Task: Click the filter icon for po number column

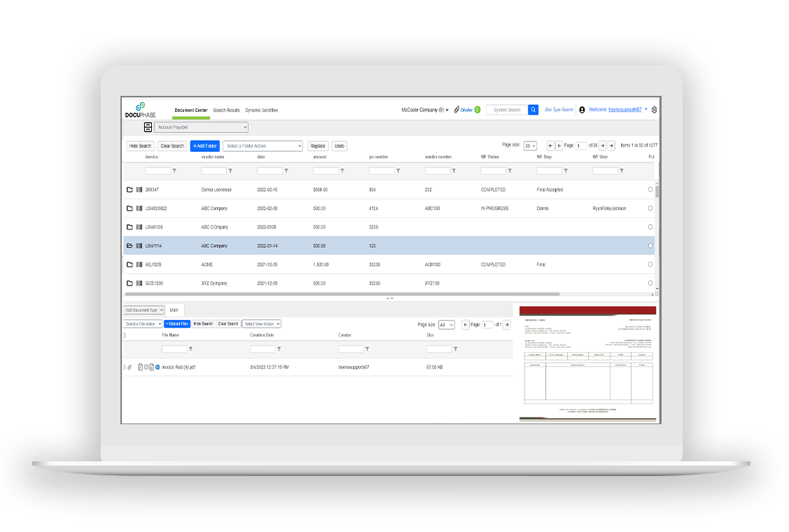Action: (x=398, y=171)
